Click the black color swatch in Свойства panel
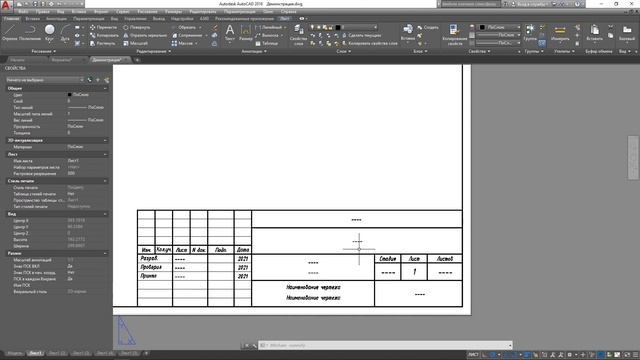 click(x=482, y=27)
